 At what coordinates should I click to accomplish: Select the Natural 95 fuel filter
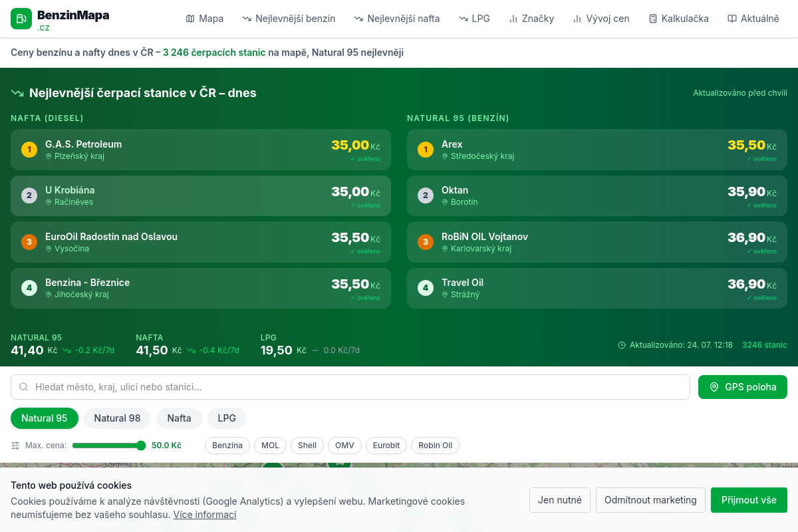coord(45,418)
